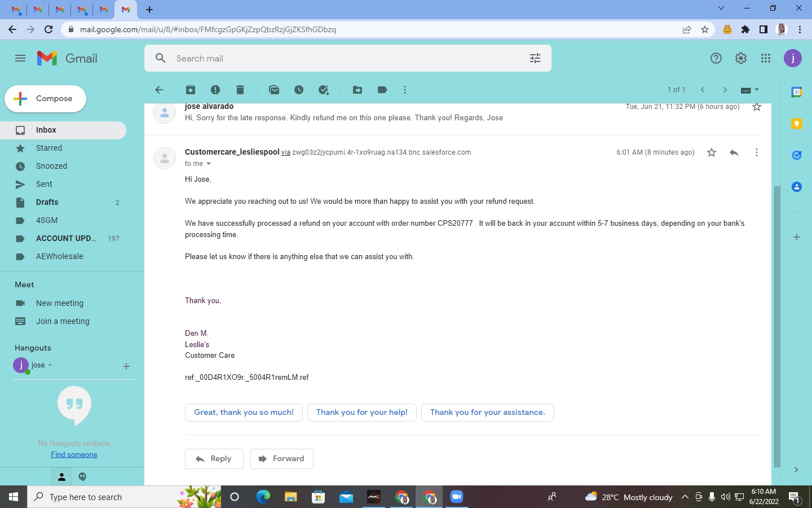Show hidden system tray icons
The width and height of the screenshot is (812, 508).
(685, 497)
